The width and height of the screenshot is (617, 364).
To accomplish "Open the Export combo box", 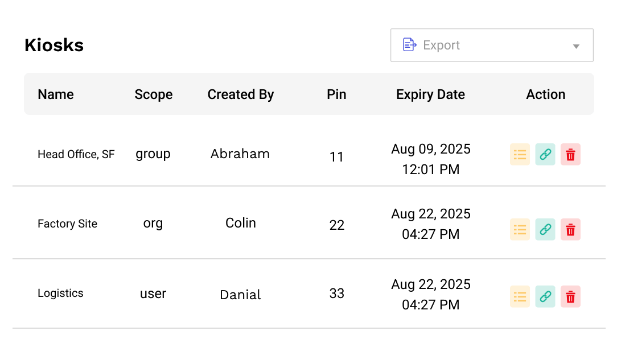I will click(492, 45).
